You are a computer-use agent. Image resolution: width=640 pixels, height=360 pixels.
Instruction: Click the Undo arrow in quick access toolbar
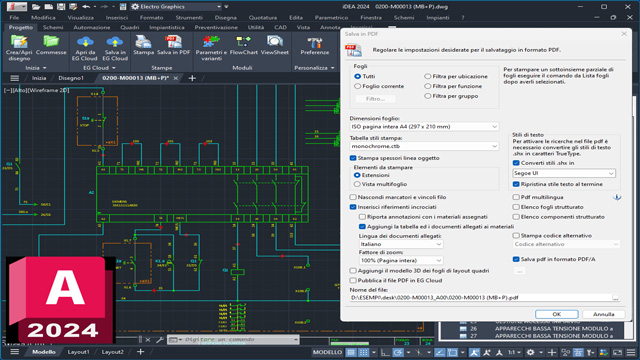(x=86, y=7)
